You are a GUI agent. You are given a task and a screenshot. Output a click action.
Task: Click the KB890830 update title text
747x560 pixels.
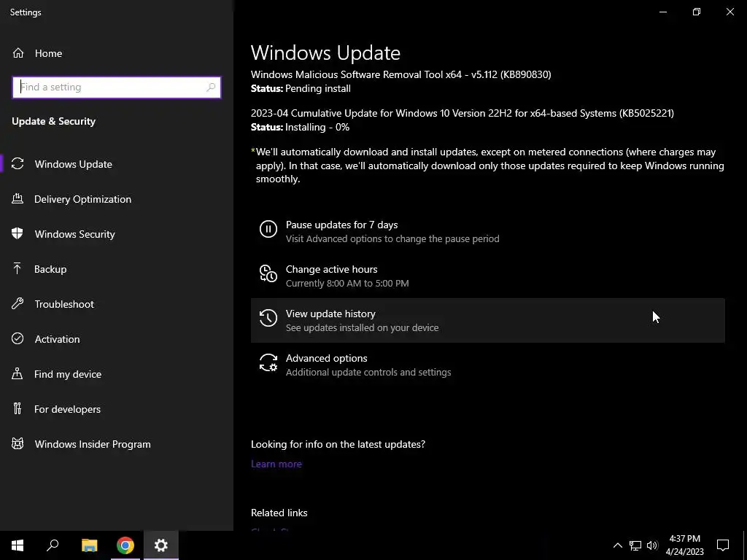401,74
